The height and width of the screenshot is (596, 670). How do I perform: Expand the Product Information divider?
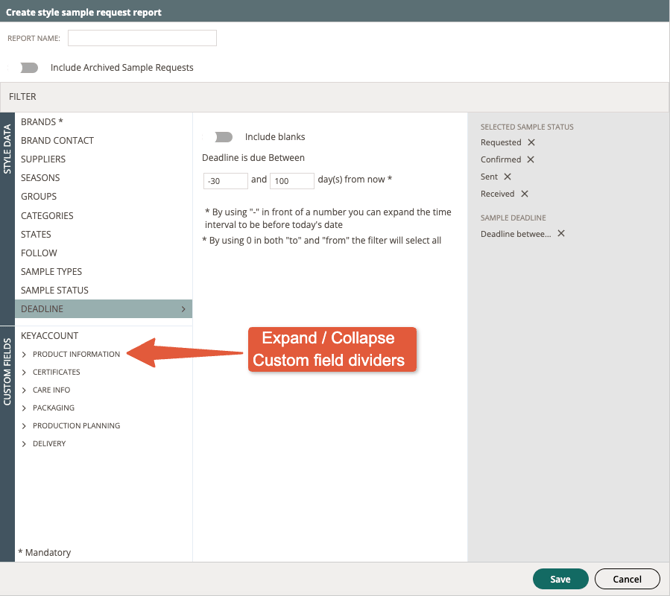click(x=24, y=354)
